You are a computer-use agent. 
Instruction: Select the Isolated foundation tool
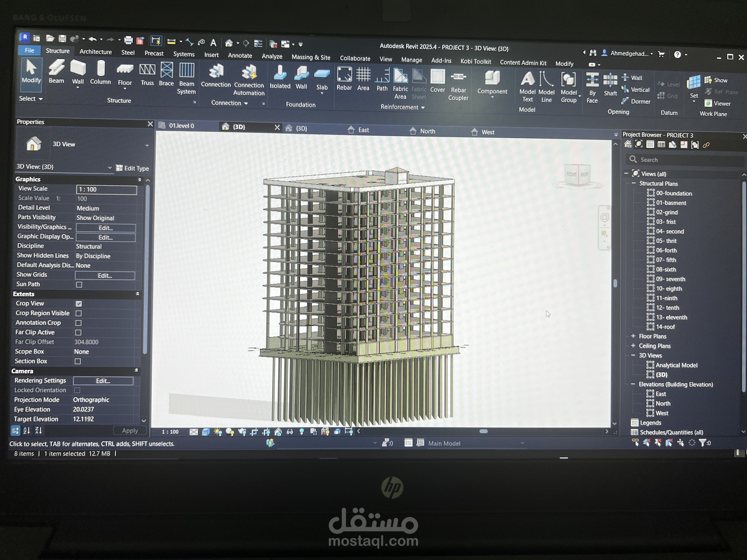click(280, 77)
